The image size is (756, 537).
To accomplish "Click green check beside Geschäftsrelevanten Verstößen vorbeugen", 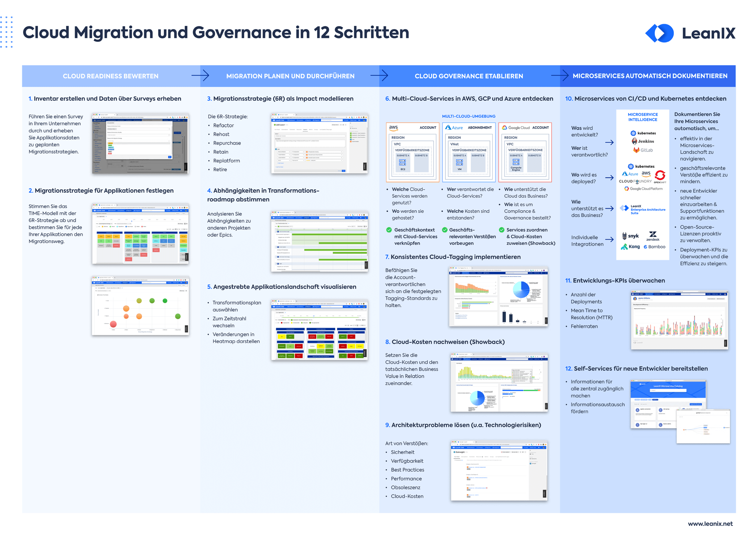I will [x=444, y=230].
